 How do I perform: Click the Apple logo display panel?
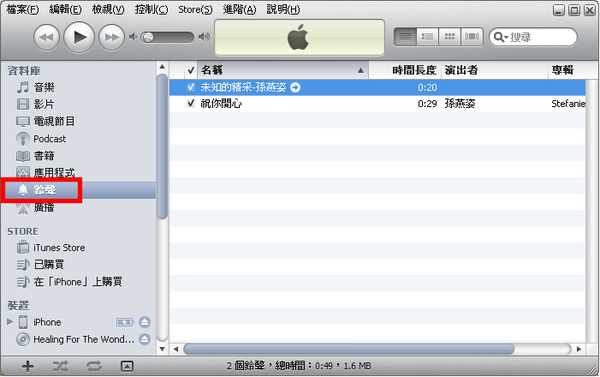point(299,38)
